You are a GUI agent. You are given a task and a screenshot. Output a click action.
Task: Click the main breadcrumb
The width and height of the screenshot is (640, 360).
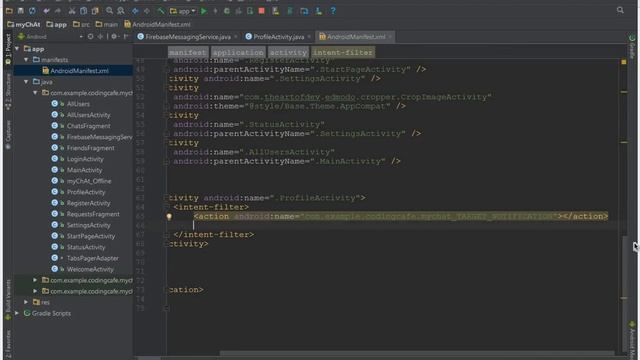click(107, 24)
